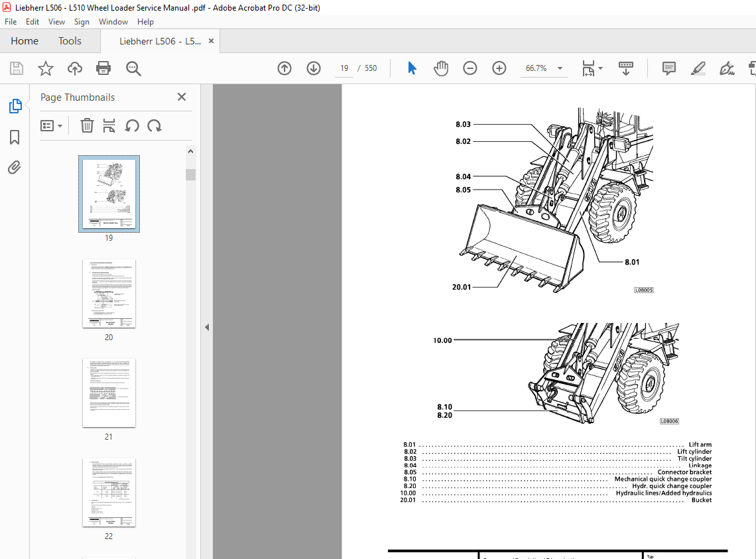
Task: Switch to the Home tab
Action: coord(25,41)
